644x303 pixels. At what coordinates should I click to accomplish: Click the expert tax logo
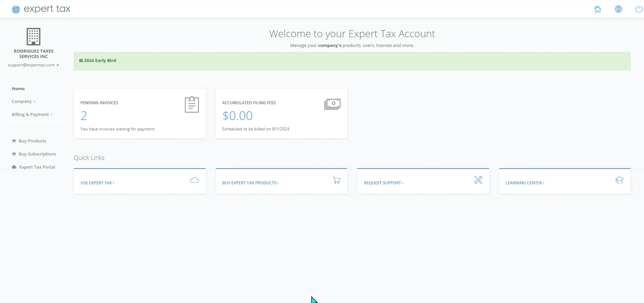pyautogui.click(x=41, y=9)
